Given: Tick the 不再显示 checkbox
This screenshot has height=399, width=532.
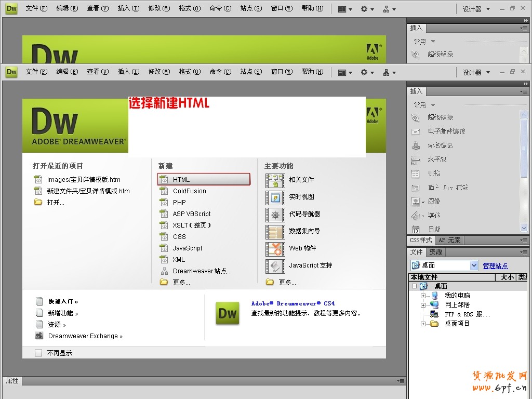Looking at the screenshot, I should coord(38,353).
